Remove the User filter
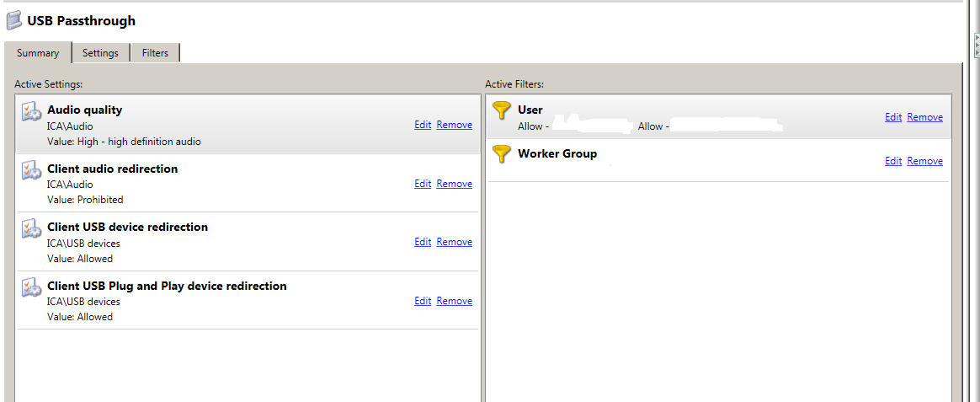The width and height of the screenshot is (980, 402). pyautogui.click(x=925, y=117)
